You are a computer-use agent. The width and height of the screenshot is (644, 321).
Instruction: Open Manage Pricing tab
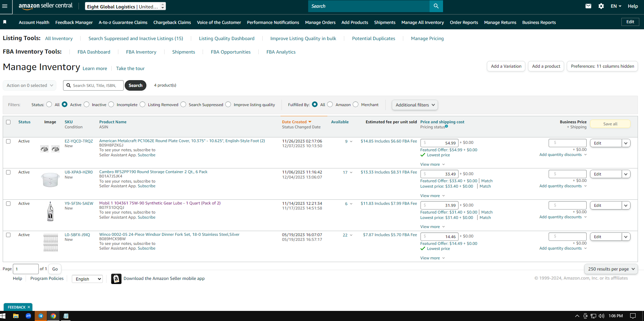tap(427, 38)
